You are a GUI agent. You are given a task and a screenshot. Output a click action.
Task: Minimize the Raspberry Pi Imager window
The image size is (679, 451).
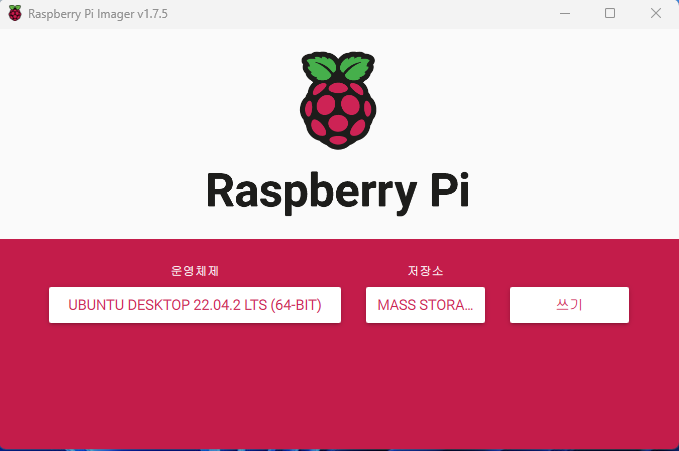(x=565, y=13)
